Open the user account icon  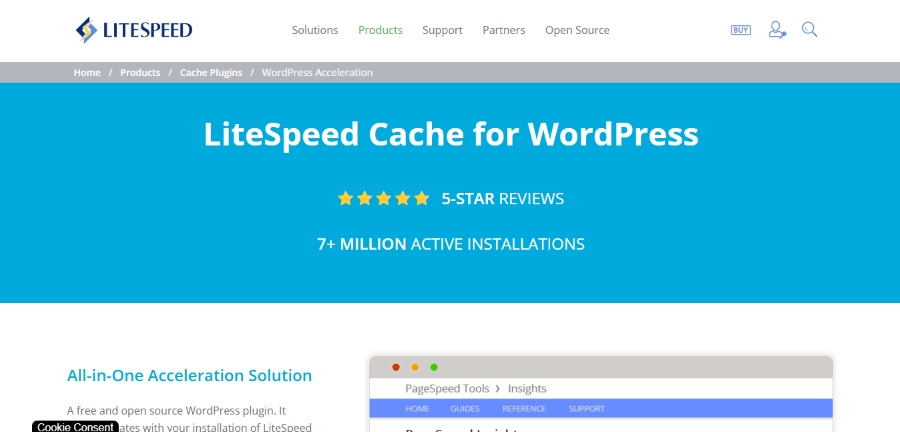click(777, 30)
